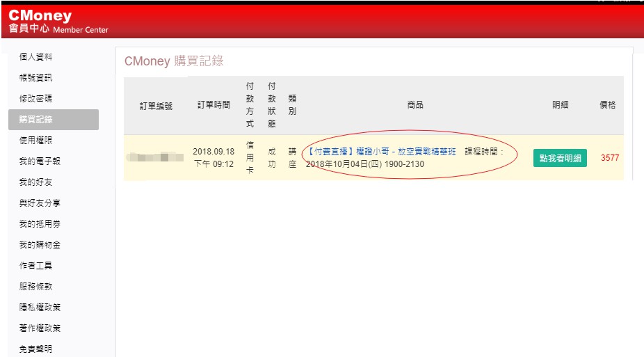Image resolution: width=644 pixels, height=357 pixels.
Task: Click the order time 2018.09.18 cell
Action: click(x=214, y=158)
